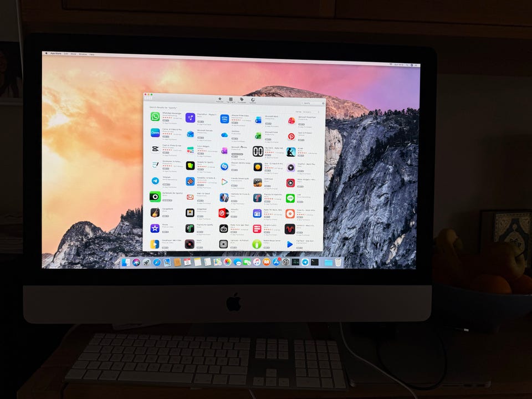Screen dimensions: 532x399
Task: Click the App Store search field
Action: coord(312,103)
